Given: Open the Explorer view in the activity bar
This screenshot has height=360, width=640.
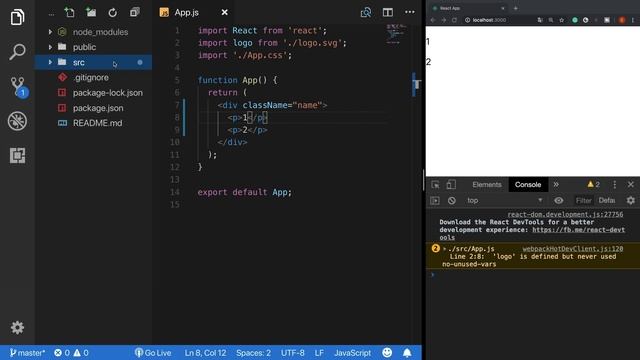Looking at the screenshot, I should coord(17,17).
